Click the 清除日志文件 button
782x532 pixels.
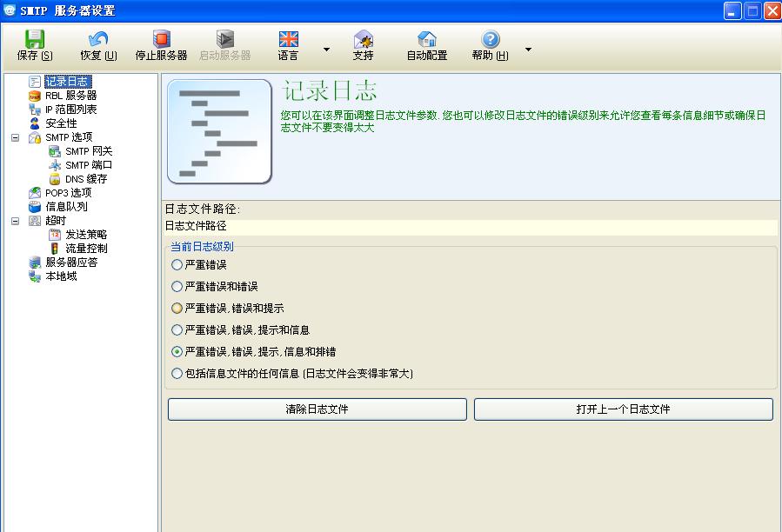coord(317,409)
